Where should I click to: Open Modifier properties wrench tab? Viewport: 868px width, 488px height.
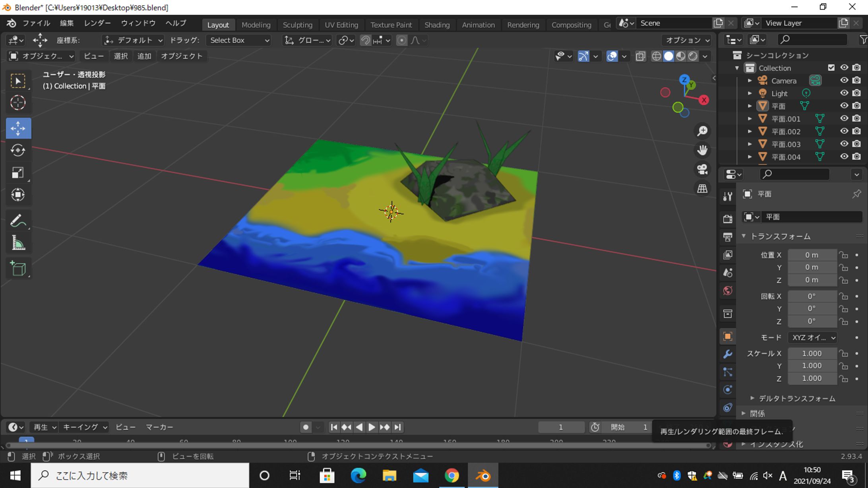click(x=728, y=354)
